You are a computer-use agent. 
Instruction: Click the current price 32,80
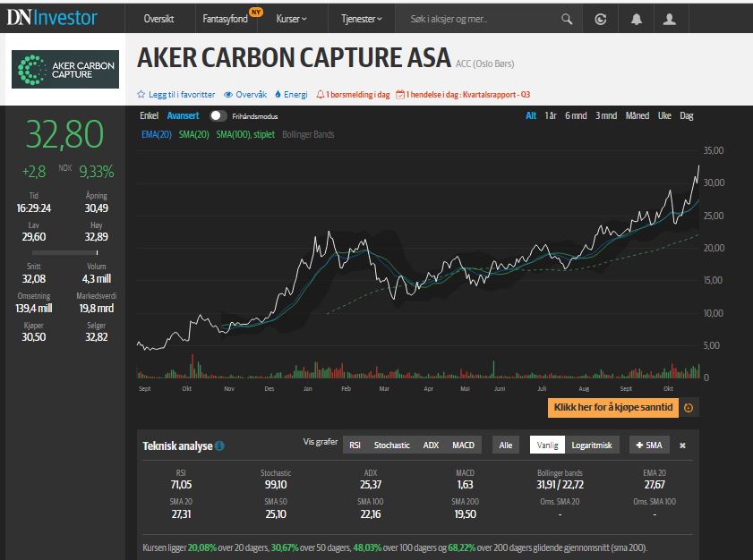pyautogui.click(x=64, y=134)
